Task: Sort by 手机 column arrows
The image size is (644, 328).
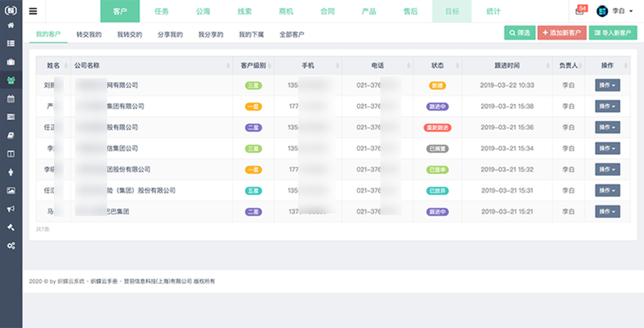Action: tap(337, 66)
